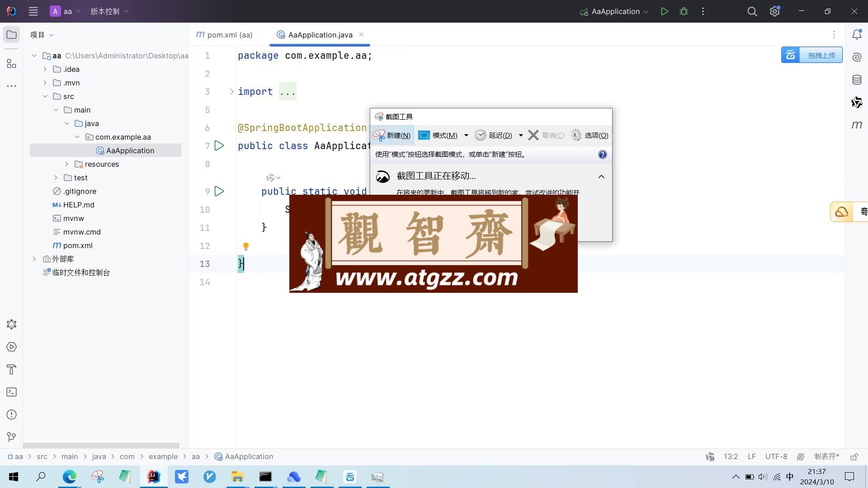The image size is (868, 488).
Task: Open the Database tool window icon
Action: tap(857, 80)
